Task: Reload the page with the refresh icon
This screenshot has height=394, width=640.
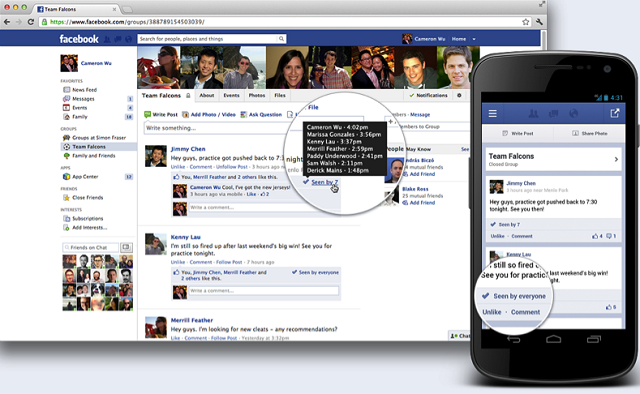Action: coord(31,22)
